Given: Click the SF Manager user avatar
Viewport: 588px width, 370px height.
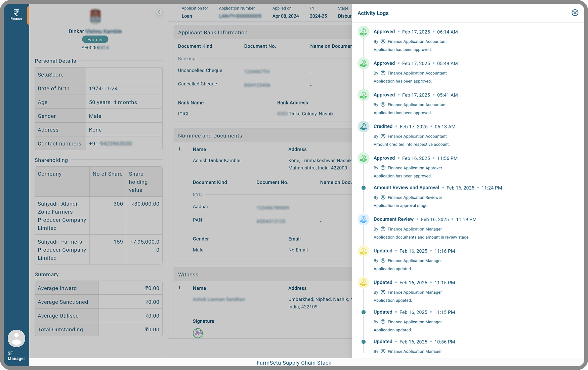Looking at the screenshot, I should 16,338.
